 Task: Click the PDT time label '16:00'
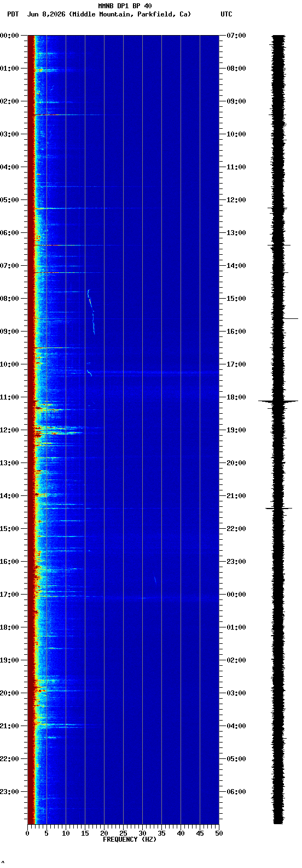pos(10,562)
